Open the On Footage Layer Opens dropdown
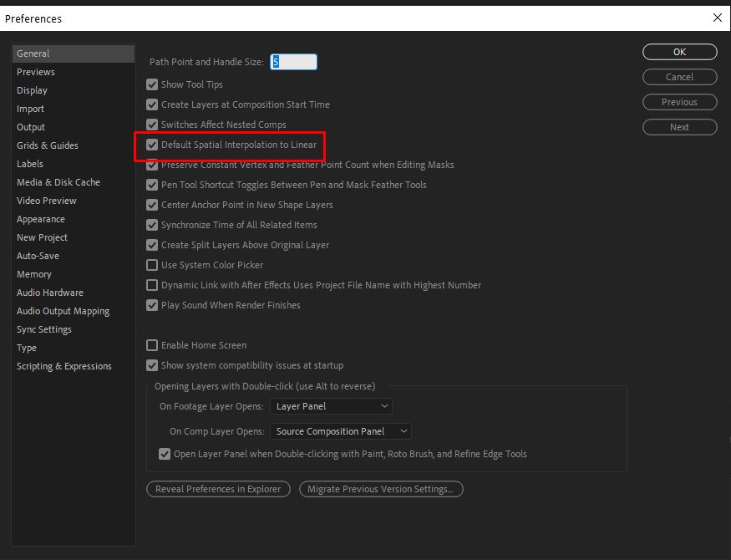The image size is (731, 560). point(331,406)
